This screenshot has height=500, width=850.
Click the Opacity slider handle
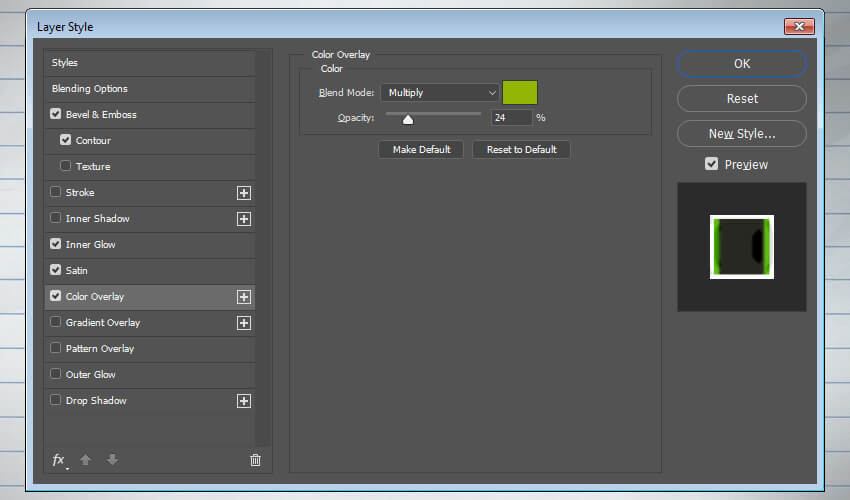pos(408,119)
